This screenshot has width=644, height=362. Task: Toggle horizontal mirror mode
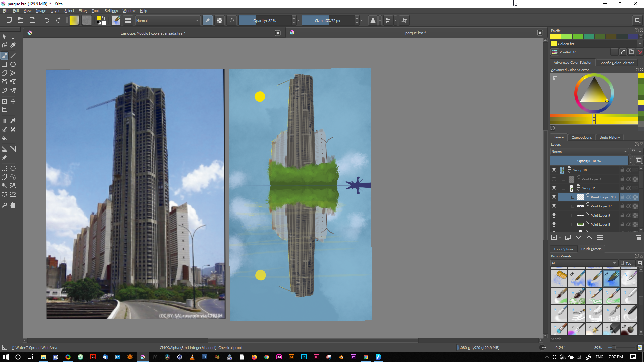click(x=373, y=20)
